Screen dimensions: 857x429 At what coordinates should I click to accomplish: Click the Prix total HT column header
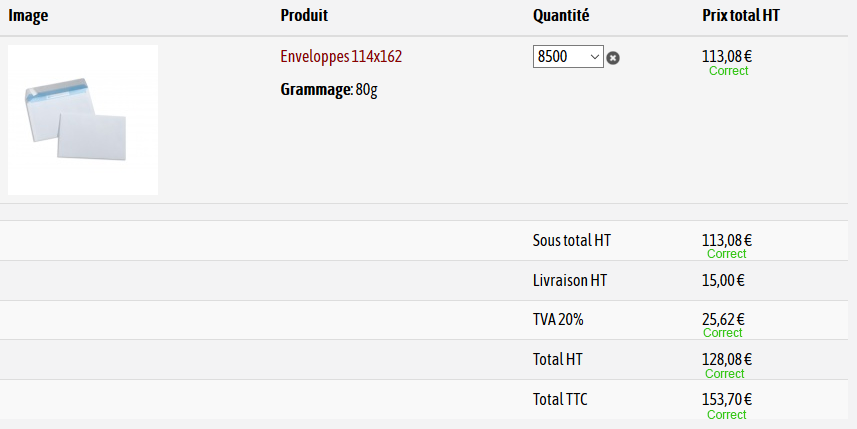[741, 15]
